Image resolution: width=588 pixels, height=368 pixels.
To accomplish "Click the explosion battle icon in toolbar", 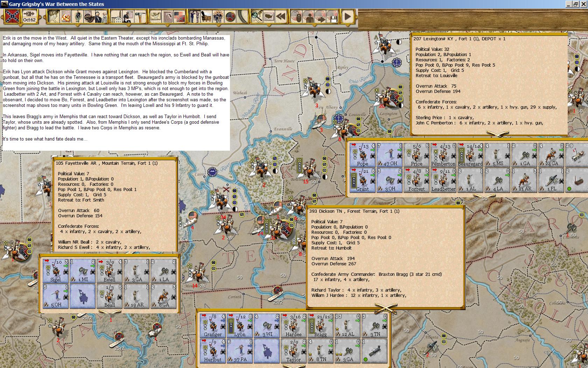I will (65, 16).
